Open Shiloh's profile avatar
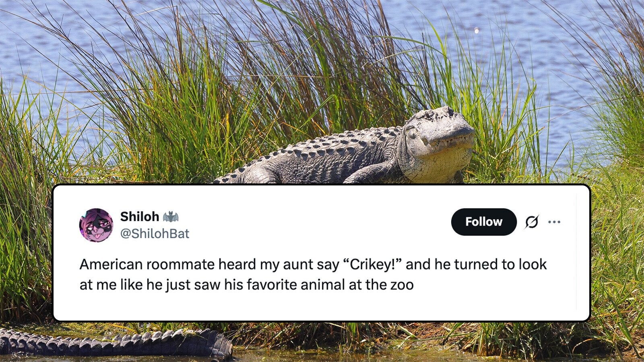The height and width of the screenshot is (362, 644). pyautogui.click(x=96, y=225)
